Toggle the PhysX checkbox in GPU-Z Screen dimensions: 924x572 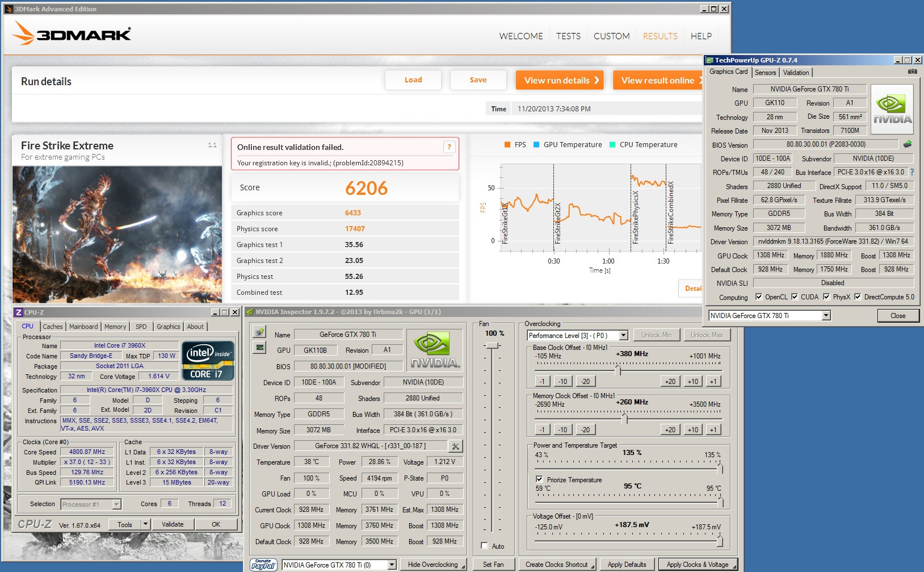coord(826,297)
